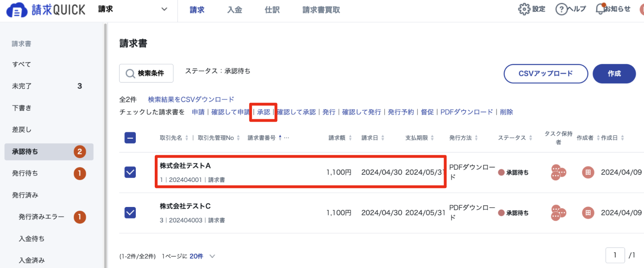Sort by 請求額 column arrows
This screenshot has width=644, height=268.
(x=350, y=138)
